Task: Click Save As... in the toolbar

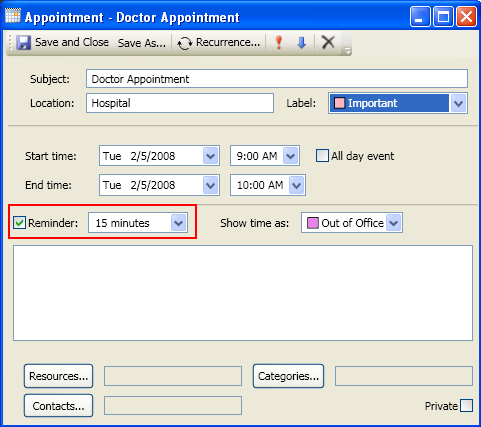Action: [x=142, y=43]
